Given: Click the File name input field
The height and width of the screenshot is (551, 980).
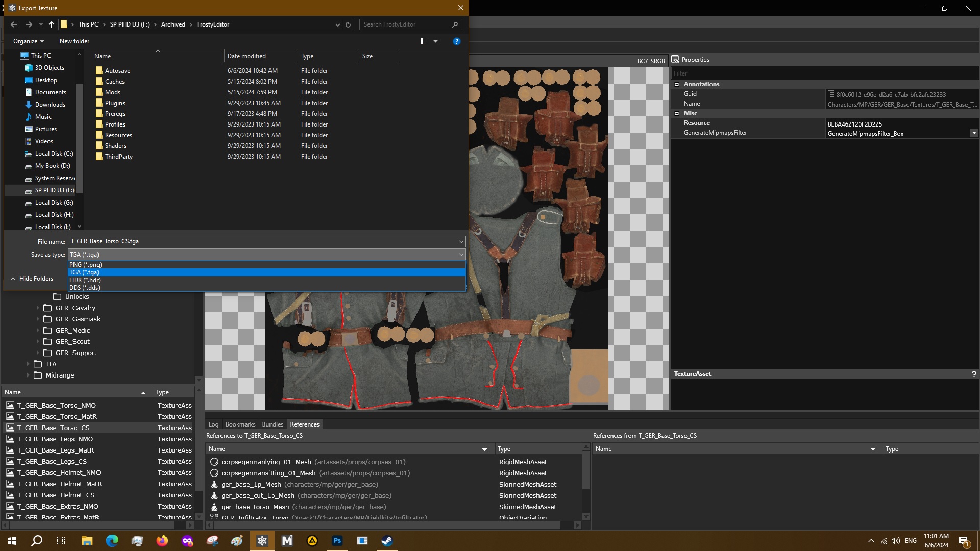Looking at the screenshot, I should 263,241.
